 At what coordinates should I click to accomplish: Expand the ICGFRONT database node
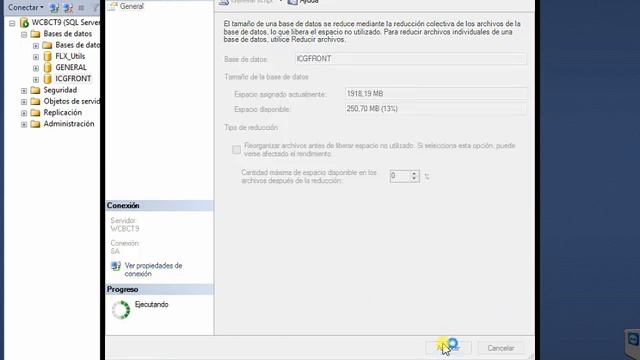coord(36,79)
